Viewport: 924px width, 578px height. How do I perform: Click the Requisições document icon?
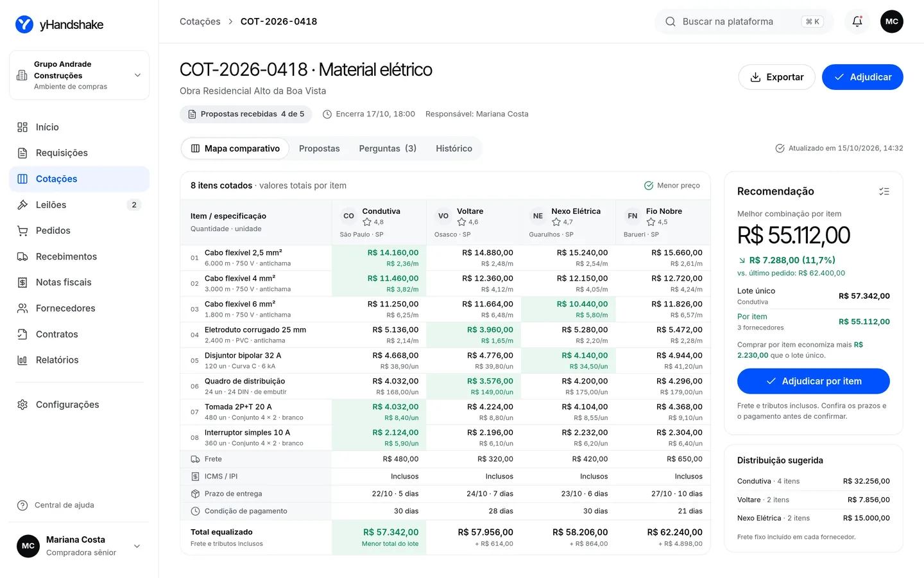coord(22,153)
